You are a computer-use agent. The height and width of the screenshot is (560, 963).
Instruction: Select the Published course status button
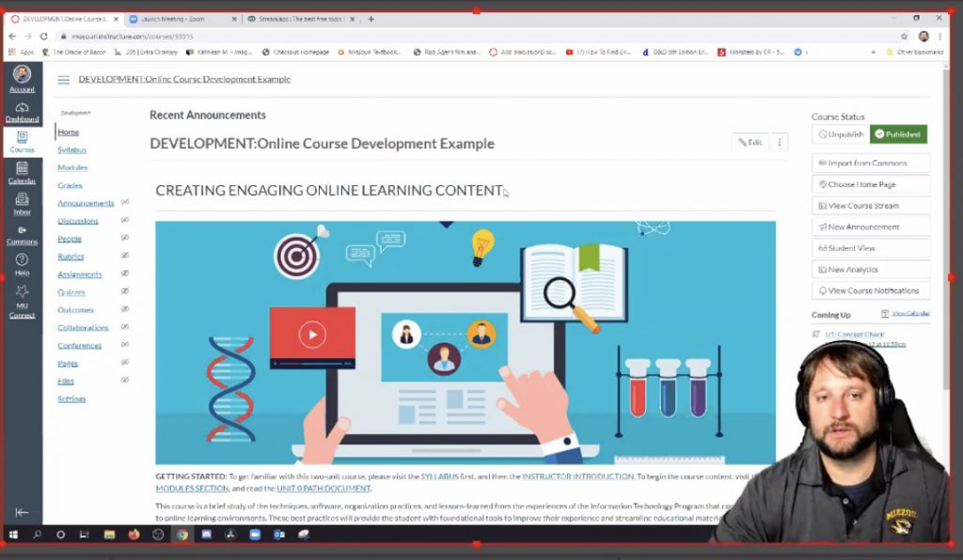898,134
